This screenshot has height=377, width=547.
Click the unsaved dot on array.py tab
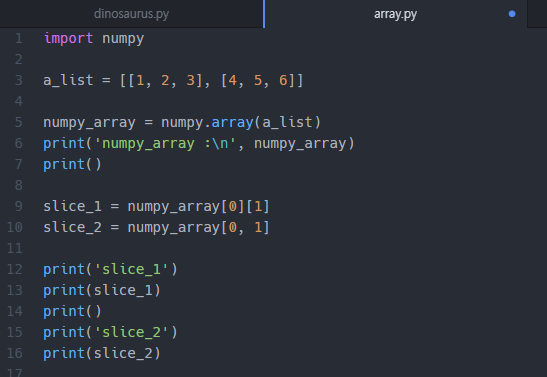[x=512, y=14]
